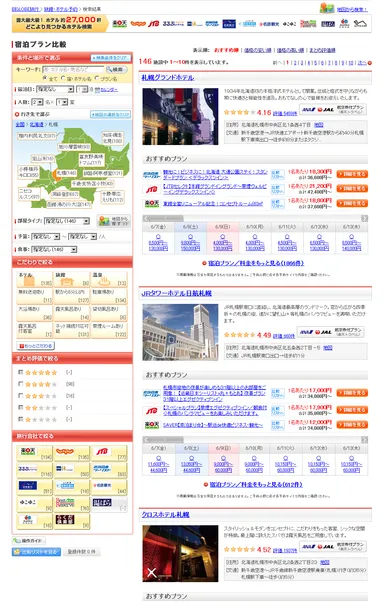Filter by Rurubu in the travel company panel
Screen dimensions: 384x607
pos(34,470)
